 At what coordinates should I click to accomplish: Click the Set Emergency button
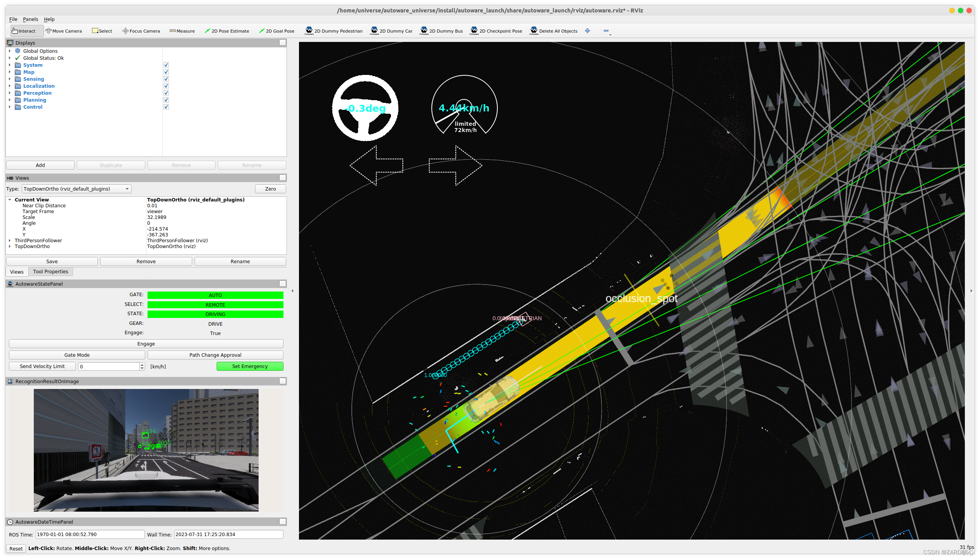point(249,366)
